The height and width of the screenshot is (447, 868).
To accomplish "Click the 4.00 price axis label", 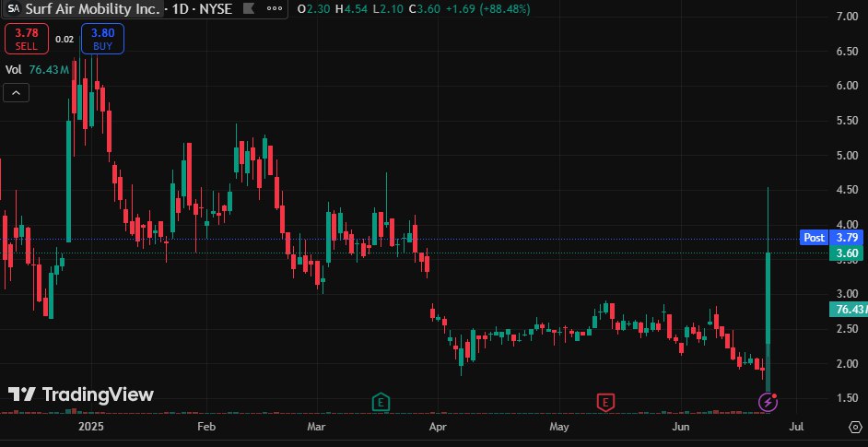I will tap(847, 225).
